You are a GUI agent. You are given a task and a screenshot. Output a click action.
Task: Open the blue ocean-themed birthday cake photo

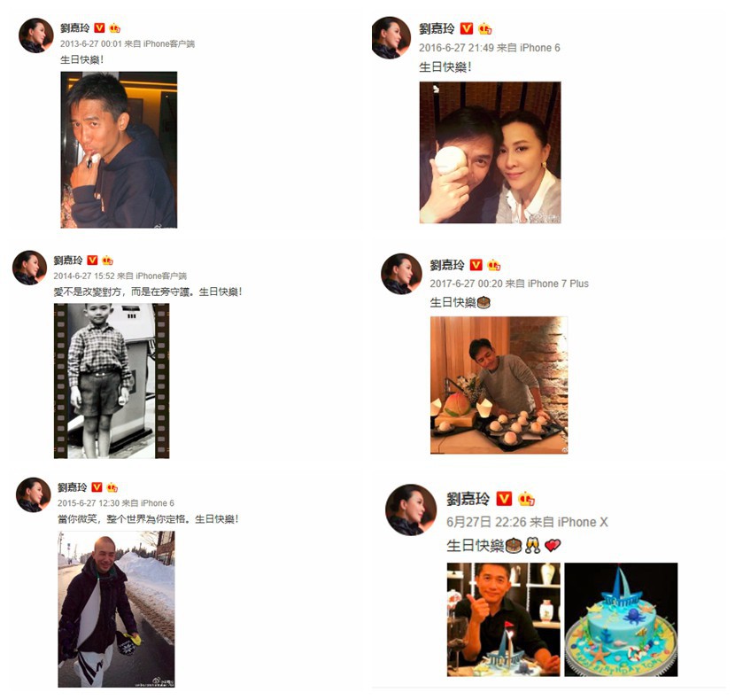point(621,619)
